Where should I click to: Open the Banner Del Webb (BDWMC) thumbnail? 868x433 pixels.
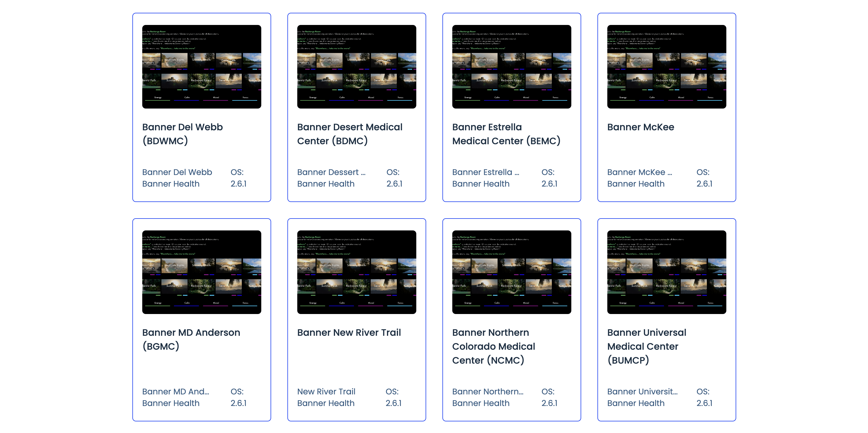coord(201,67)
